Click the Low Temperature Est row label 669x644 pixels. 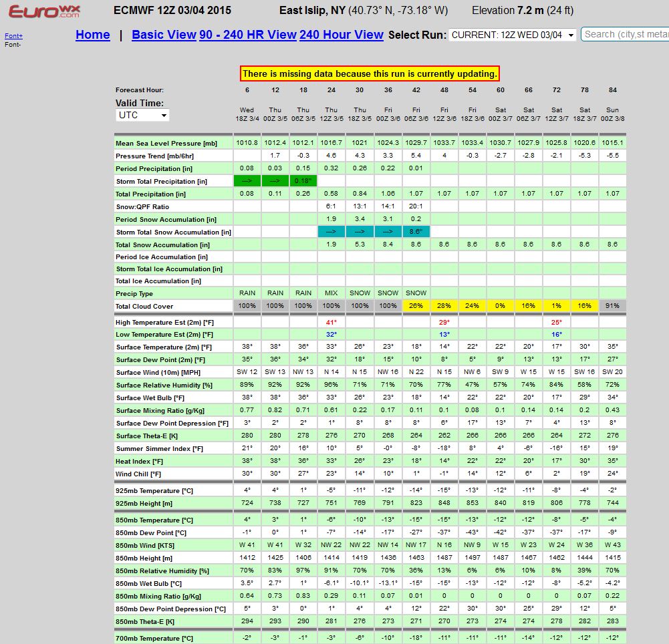click(x=164, y=335)
